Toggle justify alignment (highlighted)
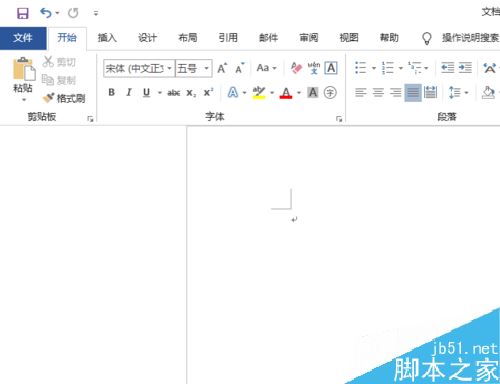Screen dimensions: 500x384 pyautogui.click(x=413, y=92)
